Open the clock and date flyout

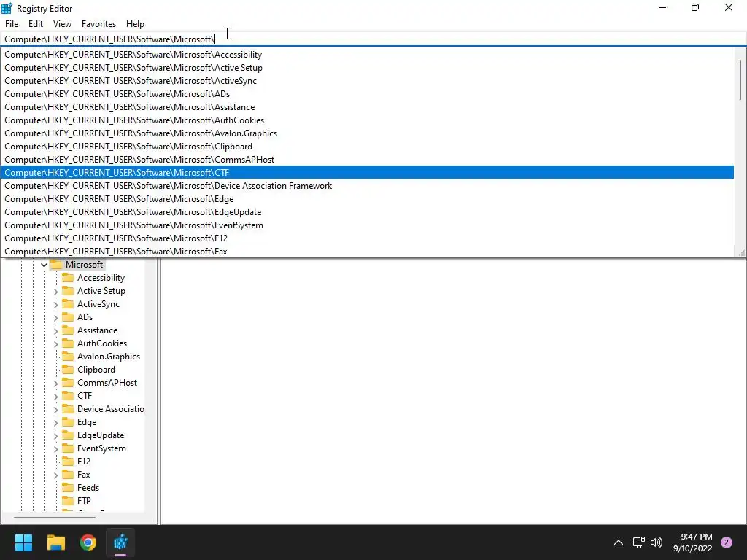tap(693, 542)
